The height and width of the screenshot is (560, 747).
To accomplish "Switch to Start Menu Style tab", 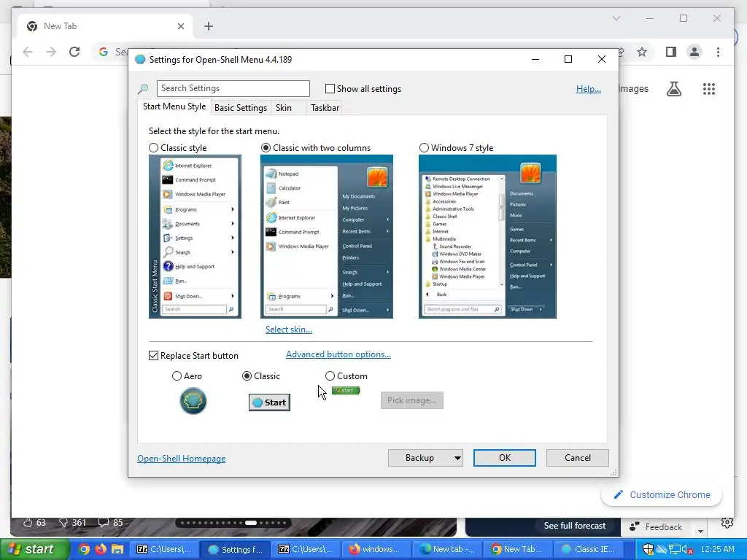I will pyautogui.click(x=174, y=106).
